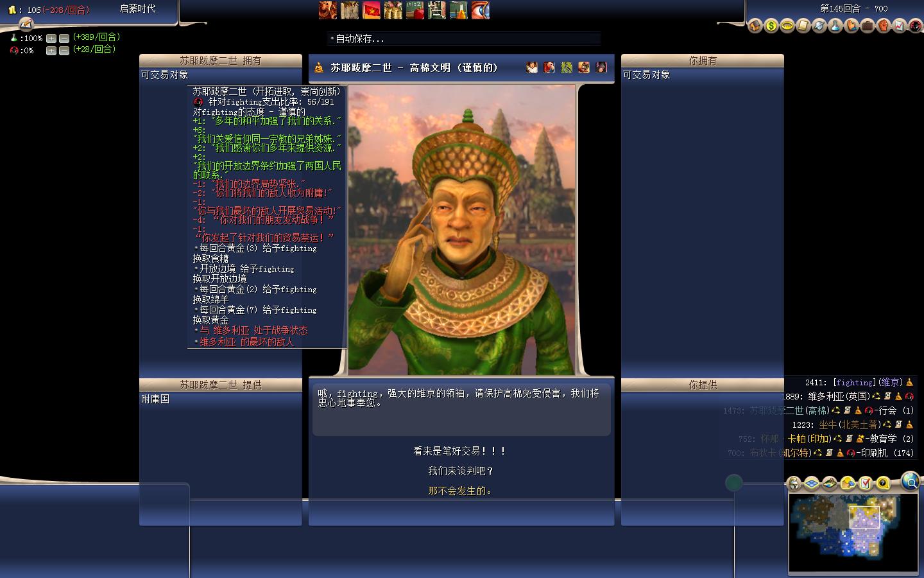
Task: Click the eye with lens icon in top bar
Action: [x=481, y=10]
